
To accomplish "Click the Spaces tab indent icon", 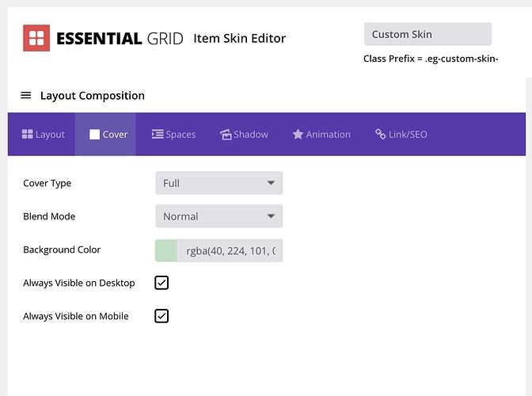I will pyautogui.click(x=158, y=134).
